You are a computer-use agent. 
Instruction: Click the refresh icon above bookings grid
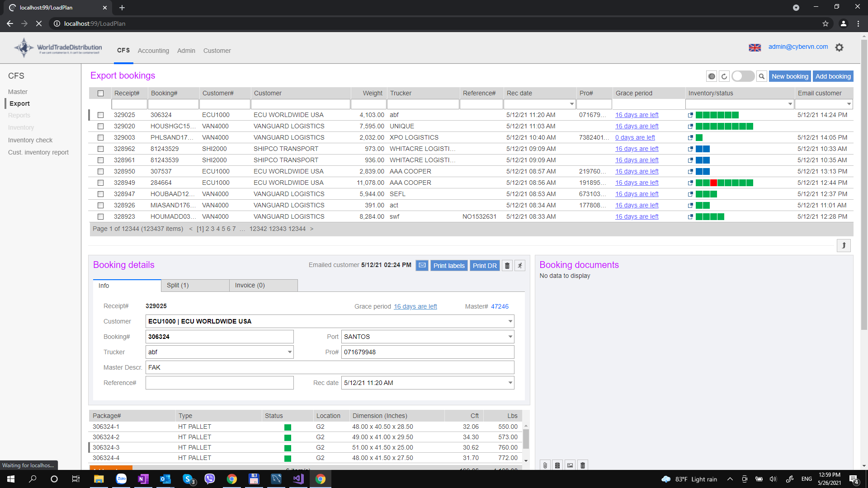(724, 76)
